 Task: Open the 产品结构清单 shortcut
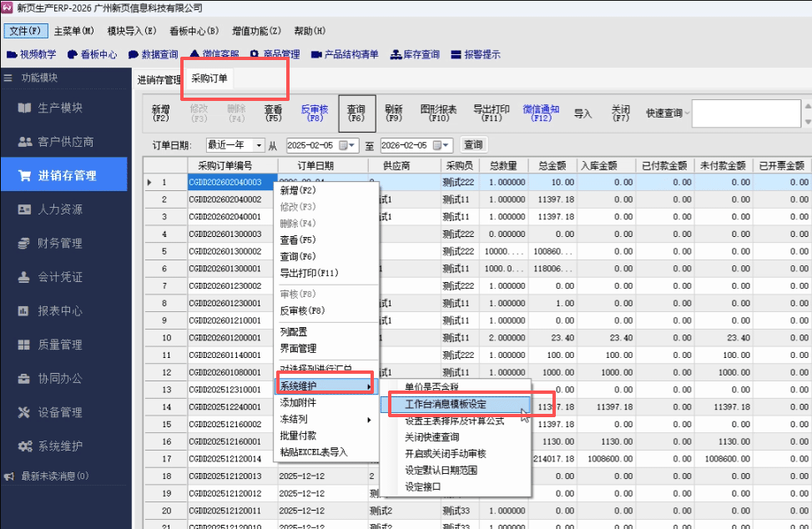pos(345,55)
